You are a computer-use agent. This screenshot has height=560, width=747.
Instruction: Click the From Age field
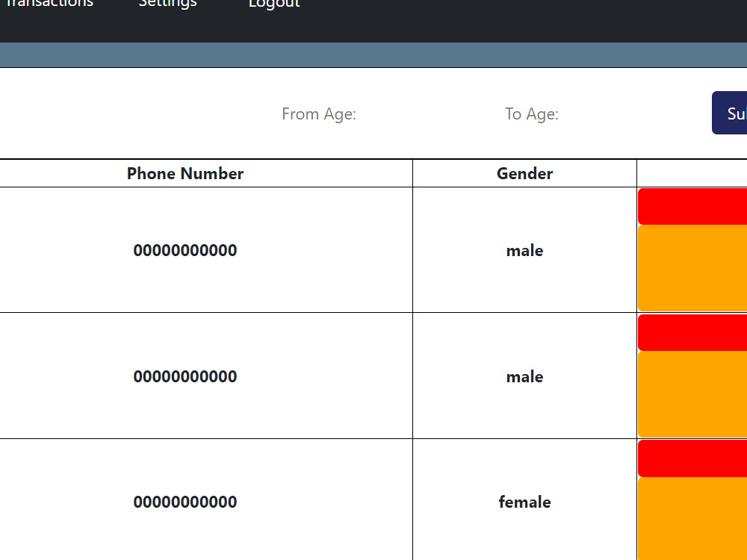(319, 113)
